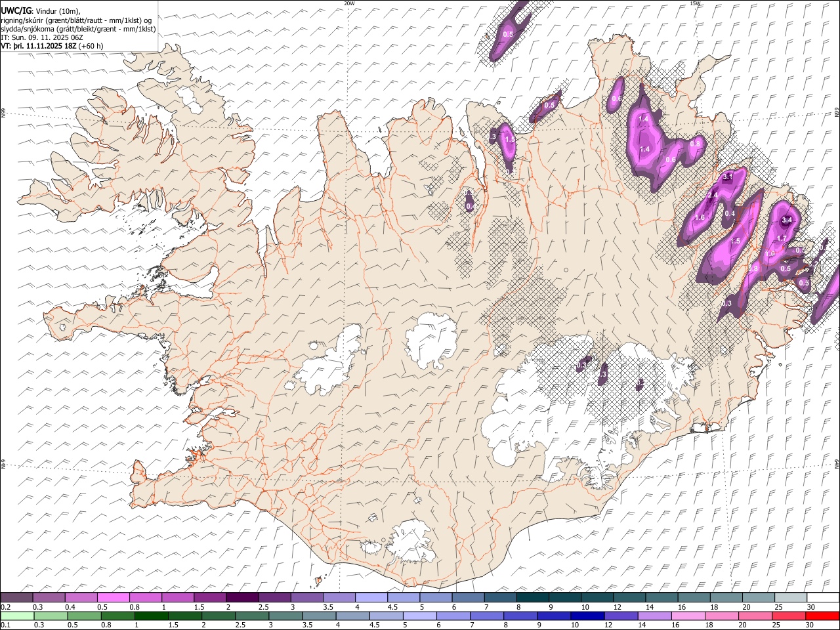Select the light lavender upper legend swatch at 4

tap(371, 597)
